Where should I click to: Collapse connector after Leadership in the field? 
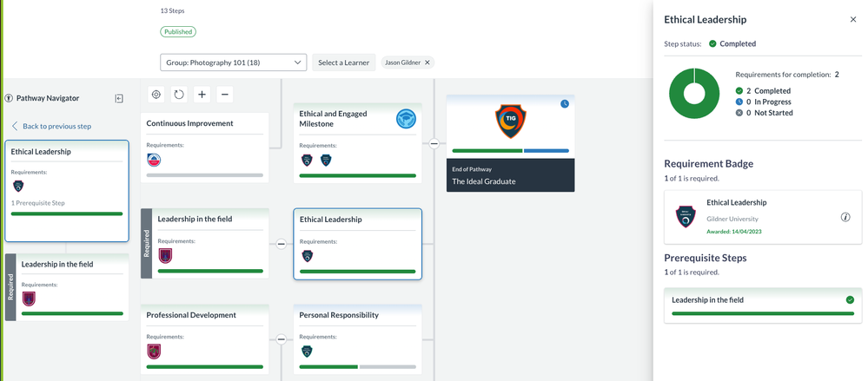pyautogui.click(x=281, y=245)
